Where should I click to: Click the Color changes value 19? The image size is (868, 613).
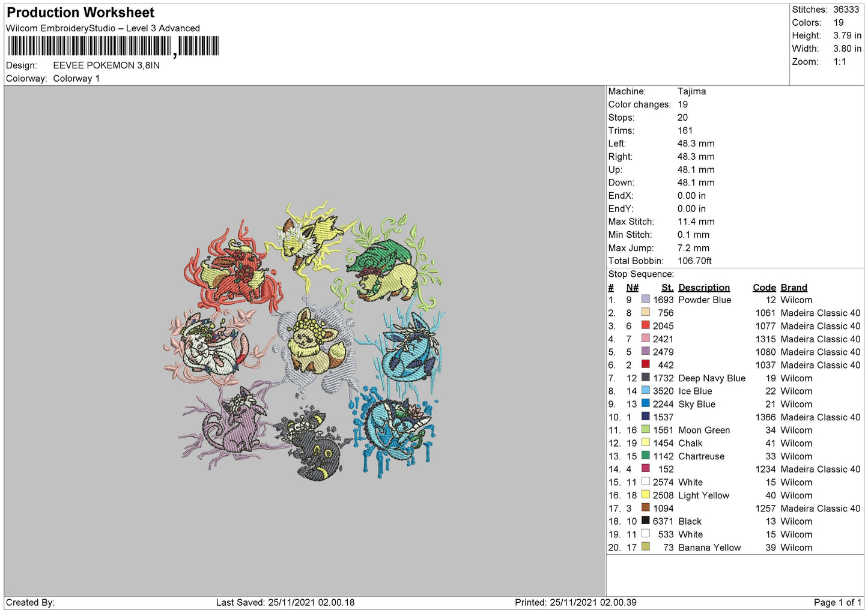coord(682,104)
